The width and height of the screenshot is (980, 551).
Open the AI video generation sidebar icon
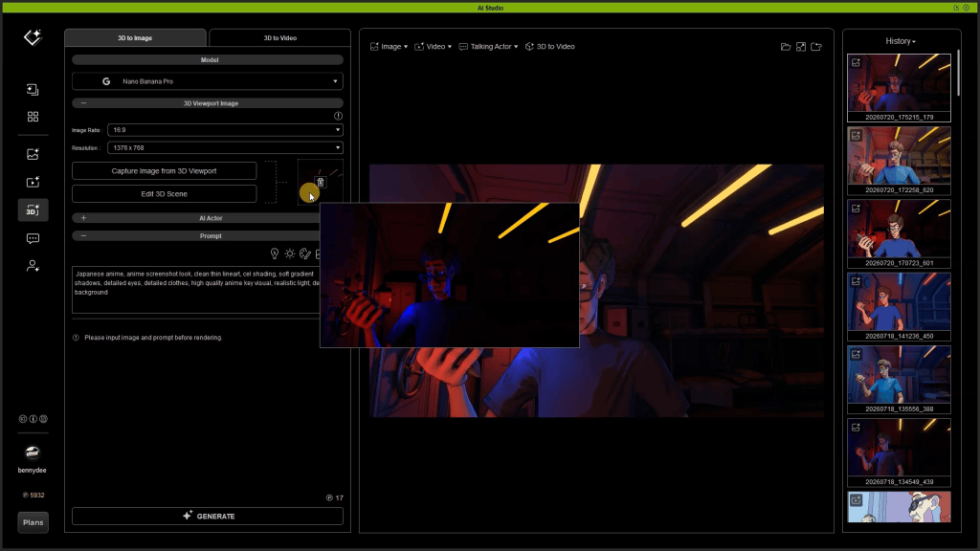pyautogui.click(x=33, y=182)
